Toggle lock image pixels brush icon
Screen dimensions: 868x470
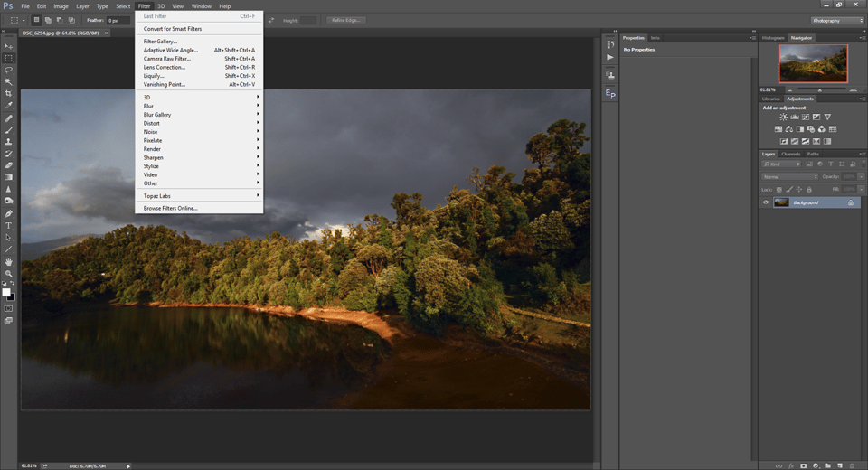click(788, 190)
